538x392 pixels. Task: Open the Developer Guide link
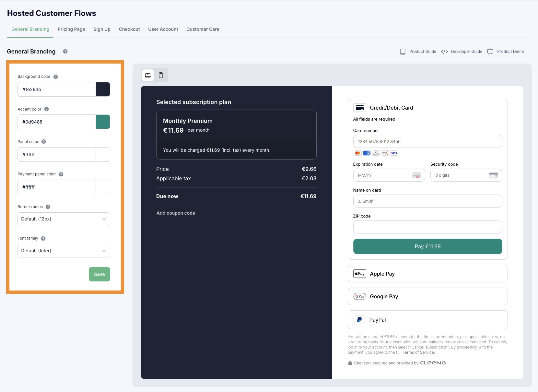pos(462,52)
